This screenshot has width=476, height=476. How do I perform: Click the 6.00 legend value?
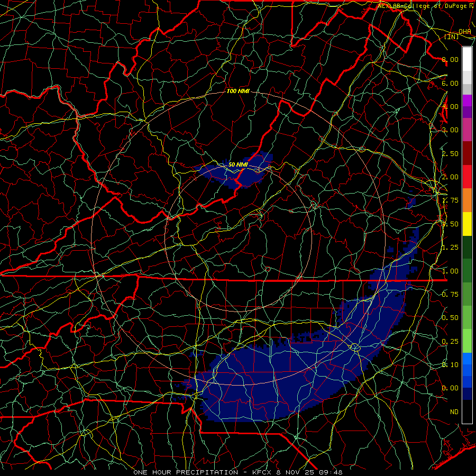pos(450,83)
